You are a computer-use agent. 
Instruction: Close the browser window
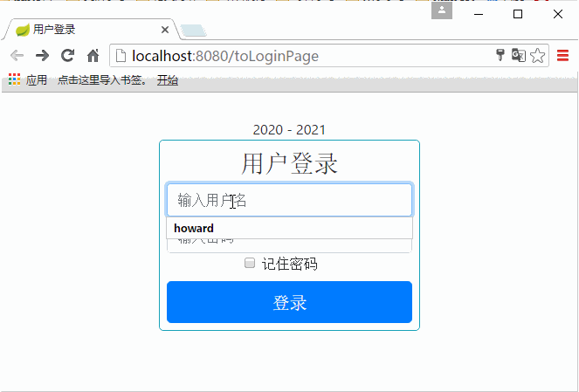click(x=558, y=14)
